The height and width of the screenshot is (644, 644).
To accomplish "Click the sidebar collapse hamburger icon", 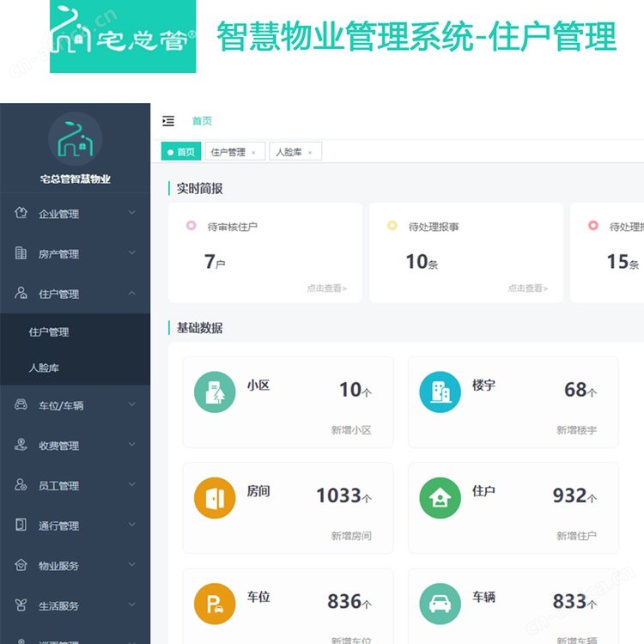I will pyautogui.click(x=168, y=121).
